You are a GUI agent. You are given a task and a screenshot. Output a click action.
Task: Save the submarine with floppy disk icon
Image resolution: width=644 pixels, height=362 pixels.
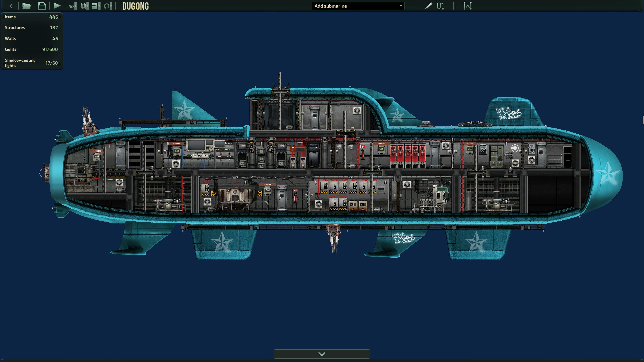[x=42, y=6]
